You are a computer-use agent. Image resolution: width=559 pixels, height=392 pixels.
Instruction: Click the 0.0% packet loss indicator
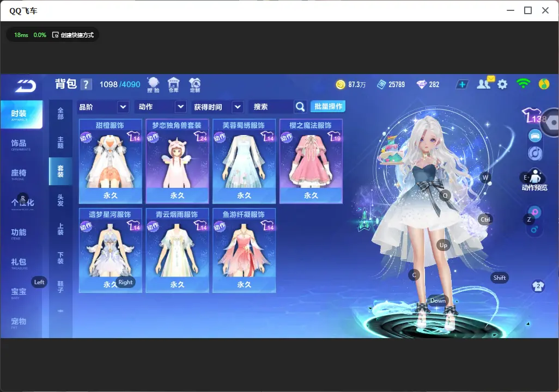[x=40, y=35]
